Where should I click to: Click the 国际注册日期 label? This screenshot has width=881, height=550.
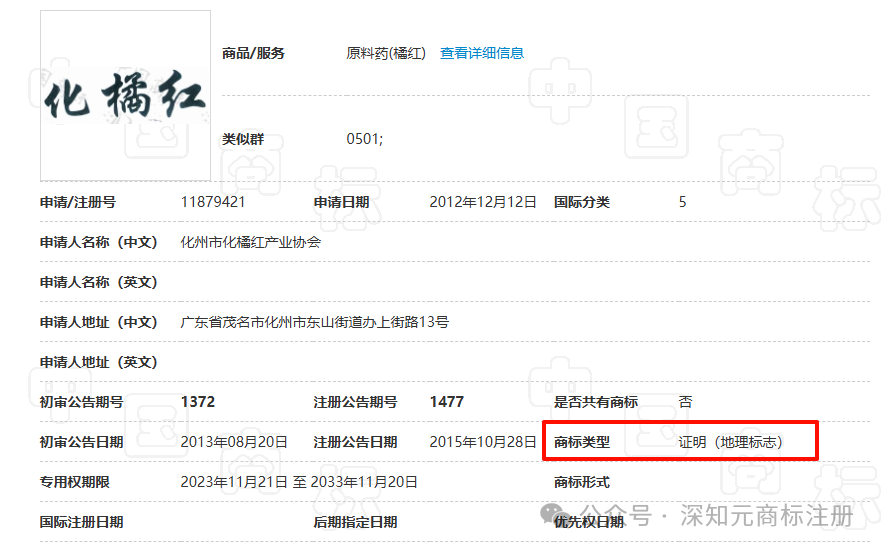pyautogui.click(x=81, y=522)
